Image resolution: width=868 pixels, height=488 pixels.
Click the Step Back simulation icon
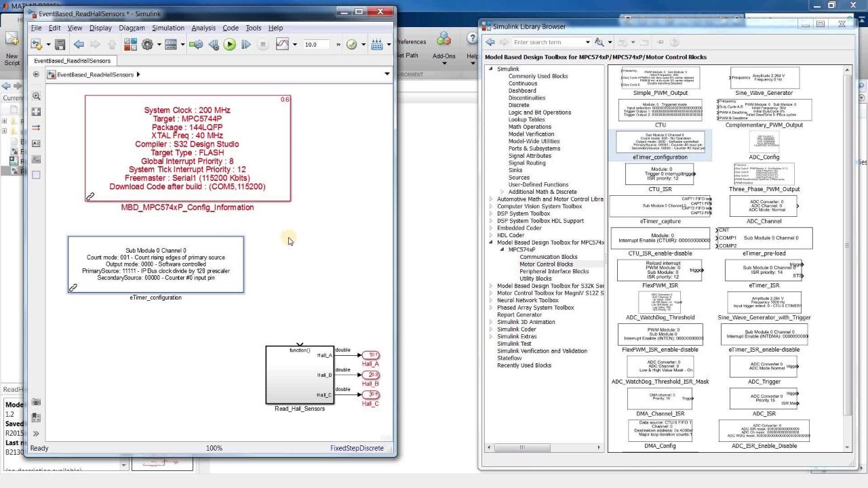coord(213,45)
